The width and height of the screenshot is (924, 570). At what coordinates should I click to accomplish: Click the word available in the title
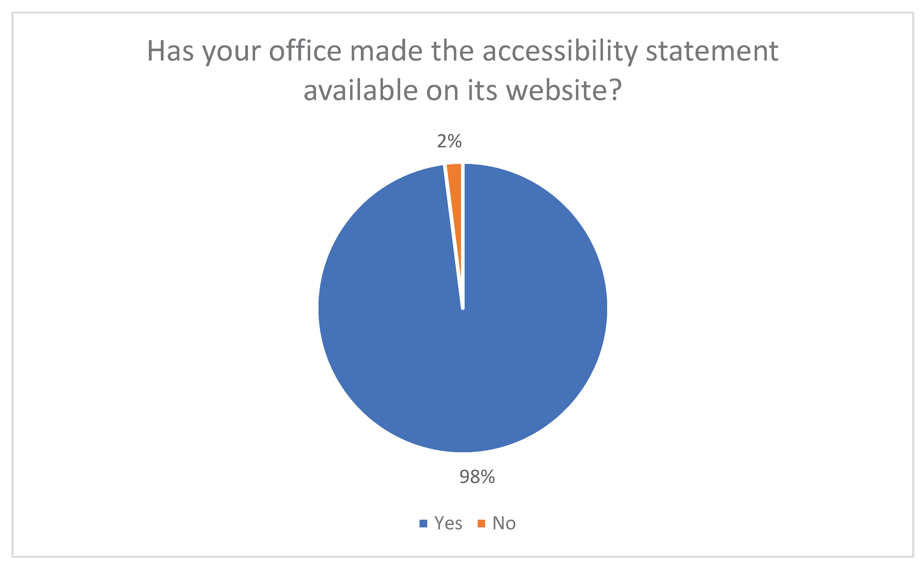(361, 91)
